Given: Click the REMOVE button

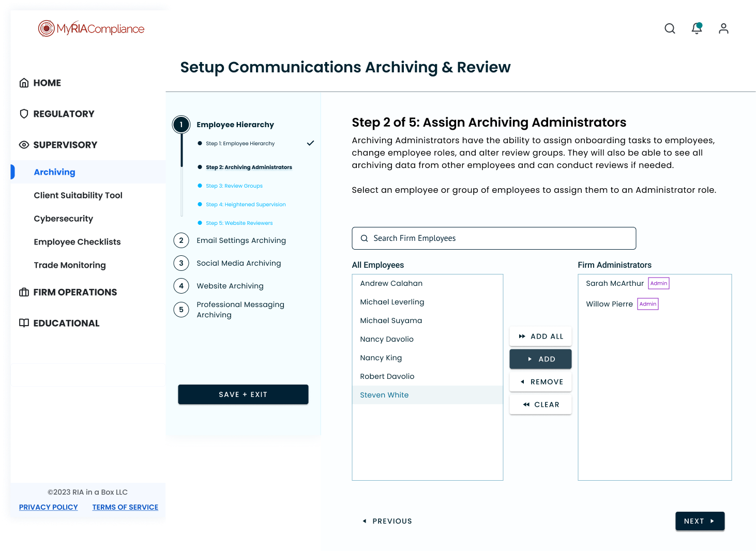Looking at the screenshot, I should (x=540, y=382).
